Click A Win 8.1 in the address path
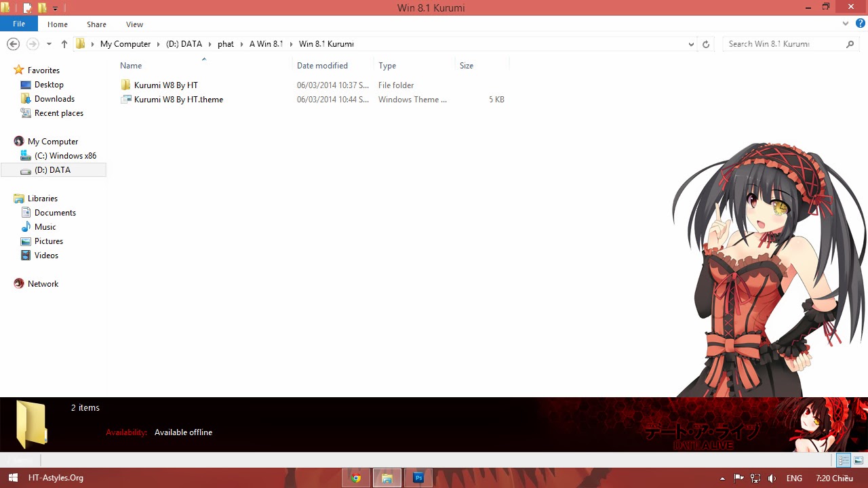The image size is (868, 488). tap(266, 44)
